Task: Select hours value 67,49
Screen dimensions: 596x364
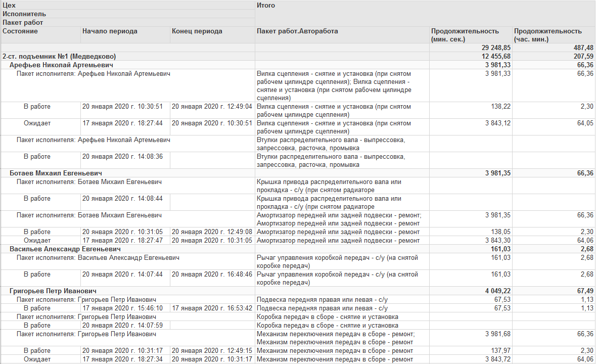Action: (x=585, y=291)
